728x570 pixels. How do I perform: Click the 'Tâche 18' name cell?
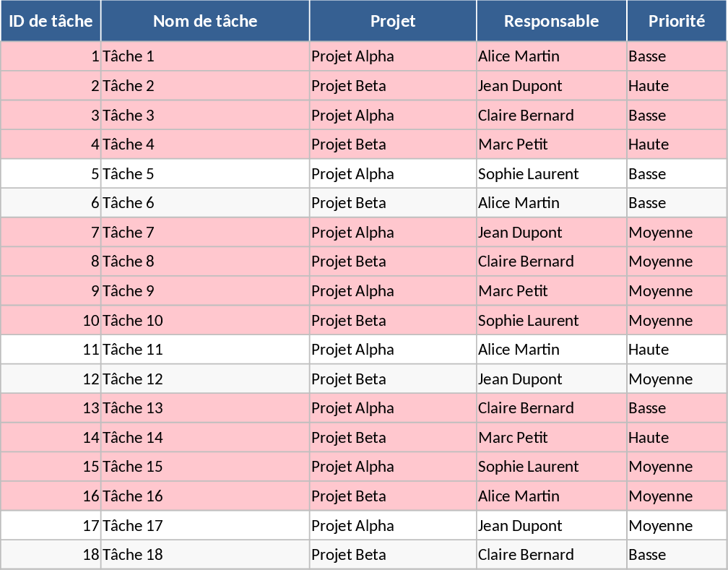tap(205, 555)
